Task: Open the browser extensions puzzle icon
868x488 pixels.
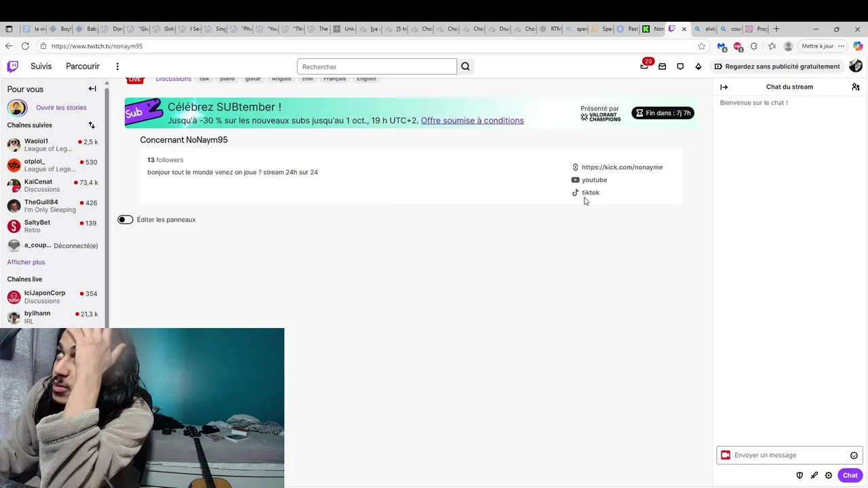Action: pyautogui.click(x=754, y=46)
